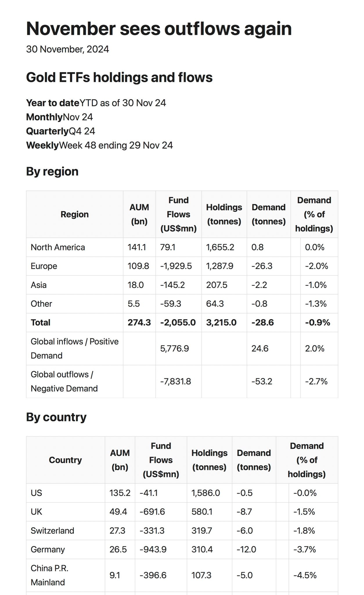Click Demand (% of holdings) header in country table
The width and height of the screenshot is (364, 595).
click(307, 460)
